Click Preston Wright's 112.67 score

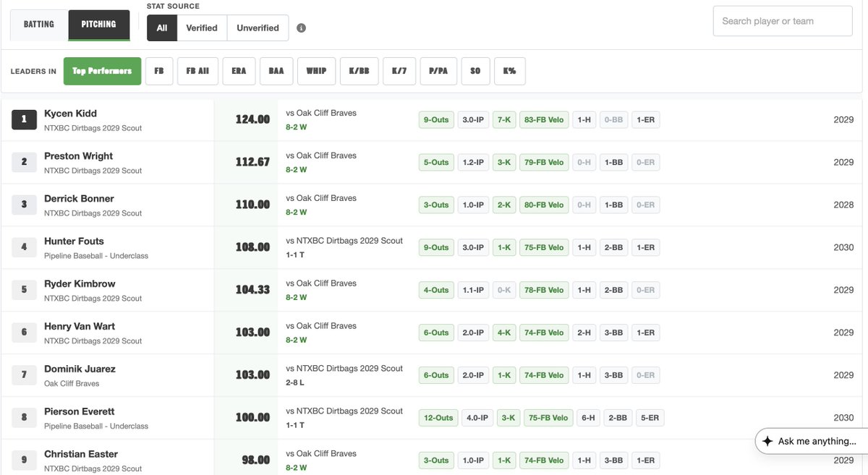(252, 162)
